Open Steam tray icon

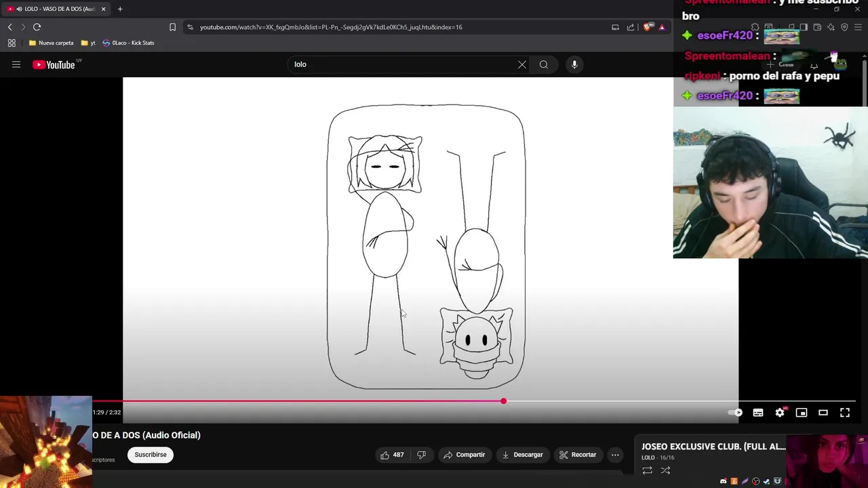click(766, 481)
